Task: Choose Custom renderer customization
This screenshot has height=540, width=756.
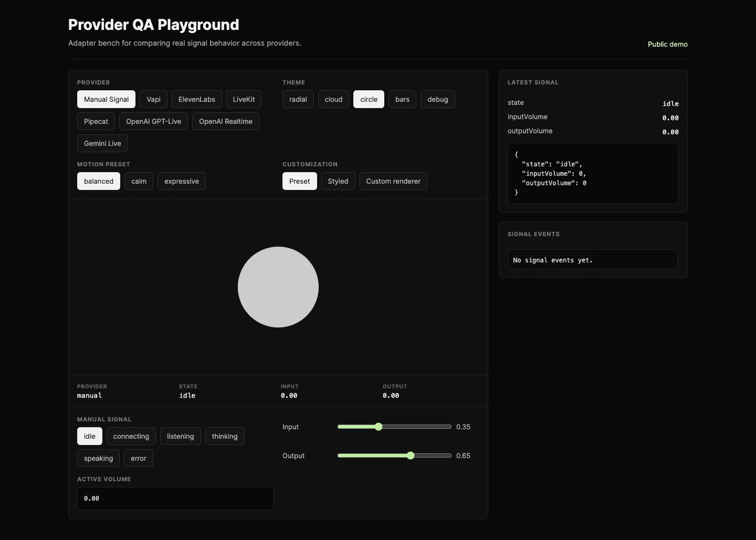Action: point(393,181)
